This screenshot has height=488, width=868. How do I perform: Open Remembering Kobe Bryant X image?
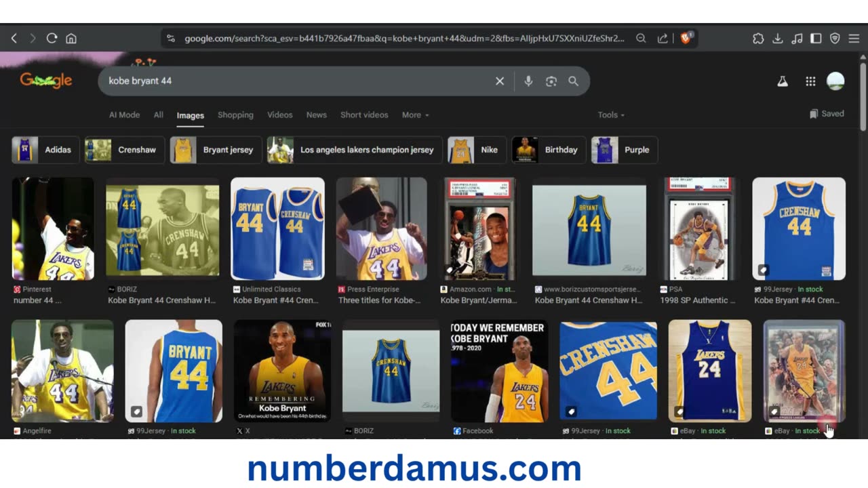pyautogui.click(x=283, y=371)
